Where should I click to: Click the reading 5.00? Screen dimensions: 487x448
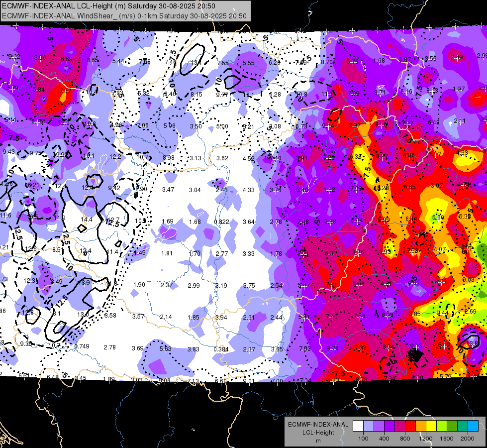222,126
